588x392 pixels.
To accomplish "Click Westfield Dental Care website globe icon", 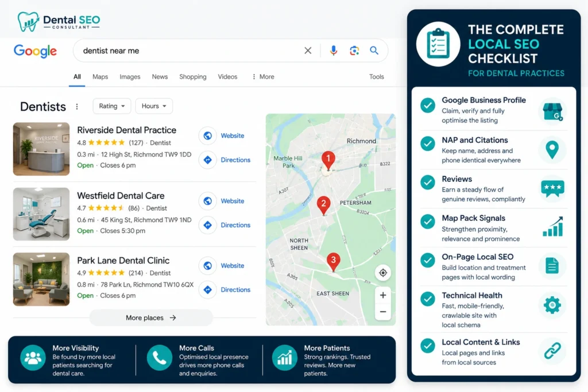I will 207,201.
